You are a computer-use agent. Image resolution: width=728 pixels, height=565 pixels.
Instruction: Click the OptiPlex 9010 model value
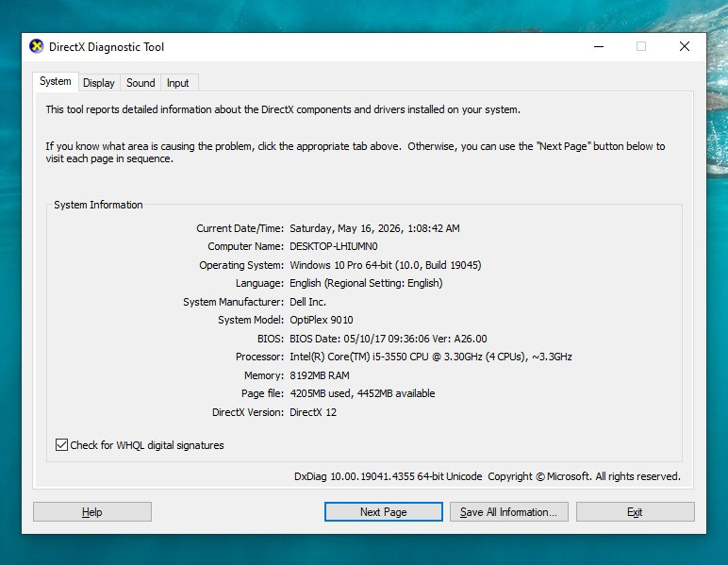tap(322, 320)
